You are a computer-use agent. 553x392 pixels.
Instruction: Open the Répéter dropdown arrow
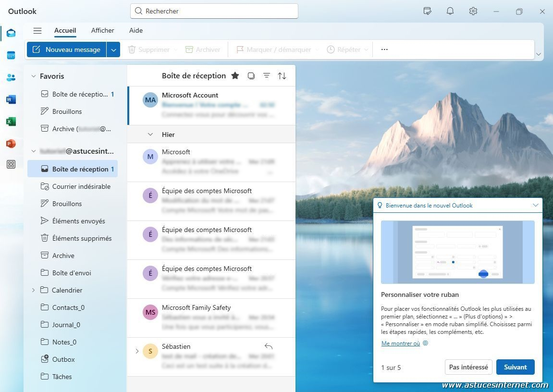[366, 49]
